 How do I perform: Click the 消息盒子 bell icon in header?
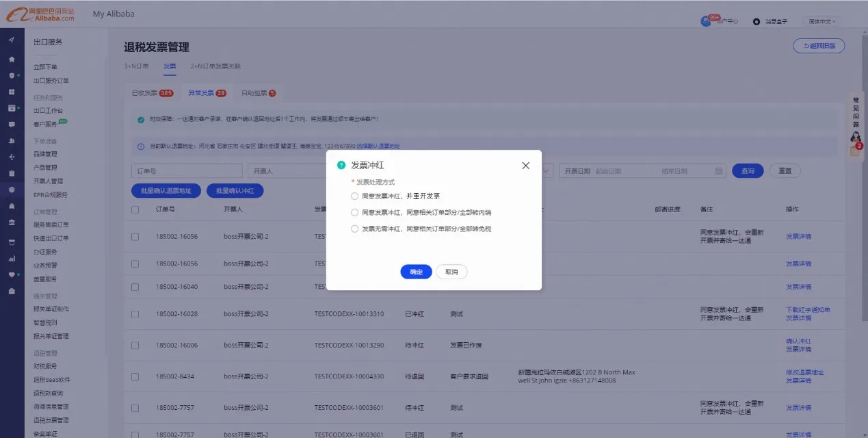[x=756, y=21]
